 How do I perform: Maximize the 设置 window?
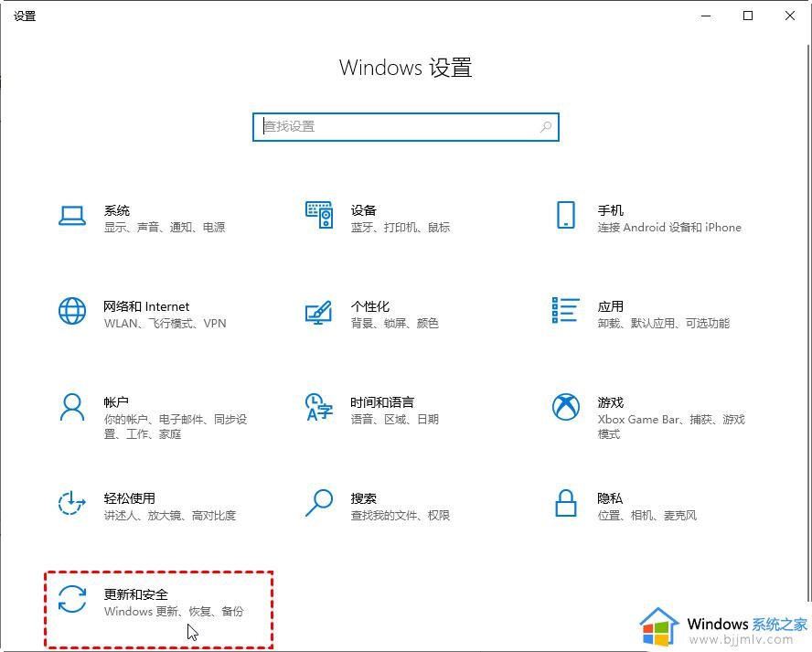pos(748,16)
